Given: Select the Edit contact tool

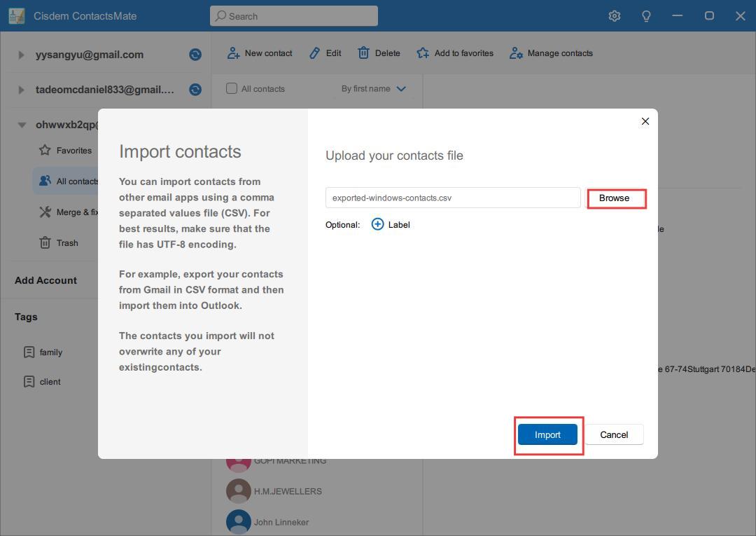Looking at the screenshot, I should pos(324,53).
